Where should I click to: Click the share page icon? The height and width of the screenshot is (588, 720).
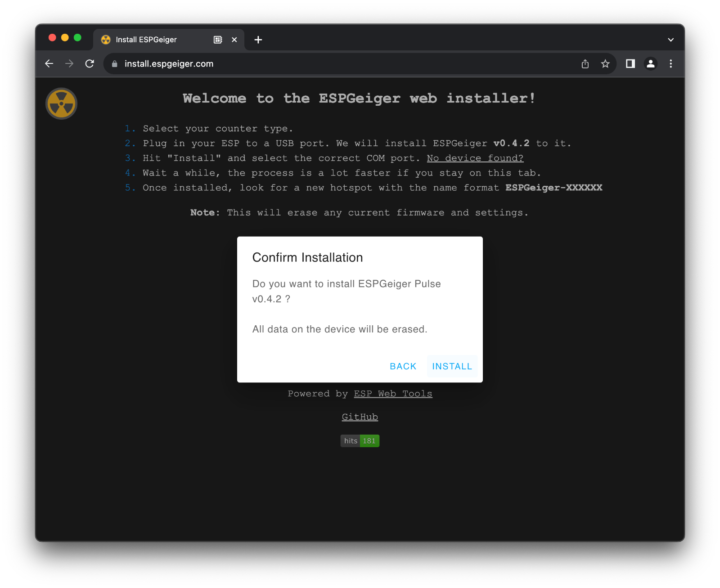coord(585,64)
